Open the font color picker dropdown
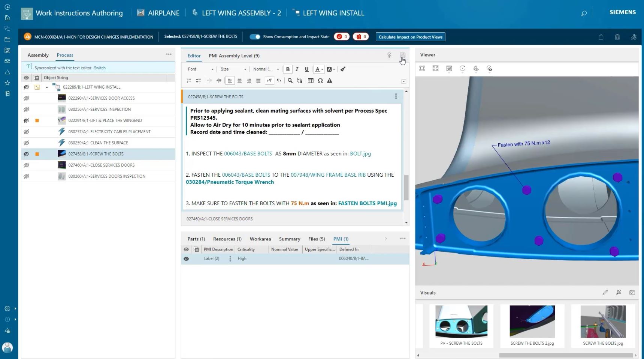Viewport: 644px width, 359px height. click(322, 69)
